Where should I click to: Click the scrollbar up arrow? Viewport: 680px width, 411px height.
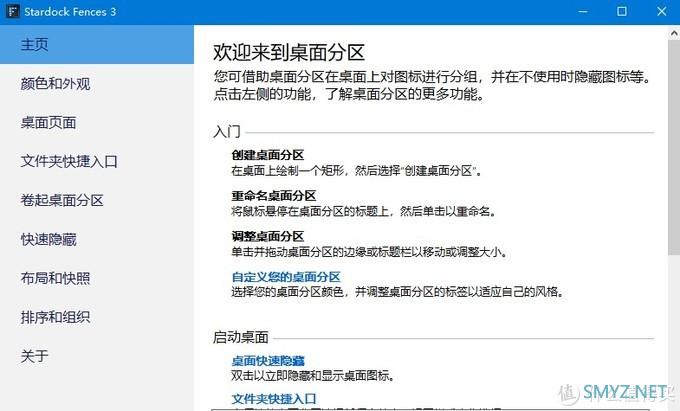click(674, 33)
